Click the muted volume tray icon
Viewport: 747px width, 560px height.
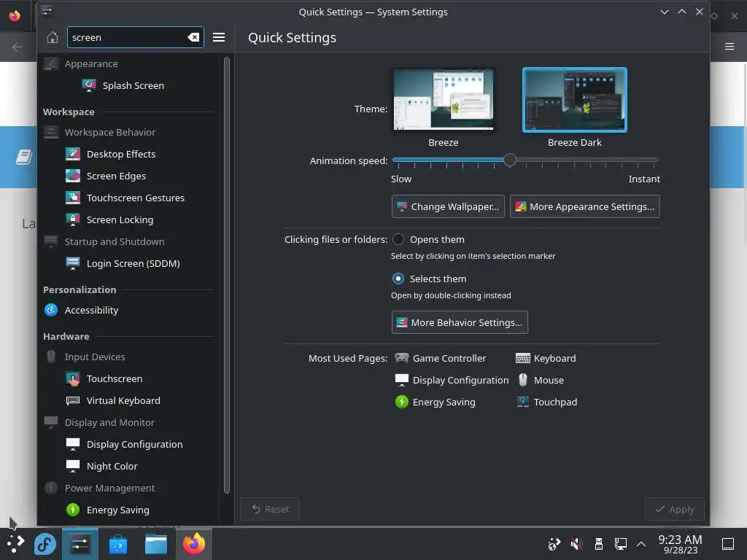(576, 544)
